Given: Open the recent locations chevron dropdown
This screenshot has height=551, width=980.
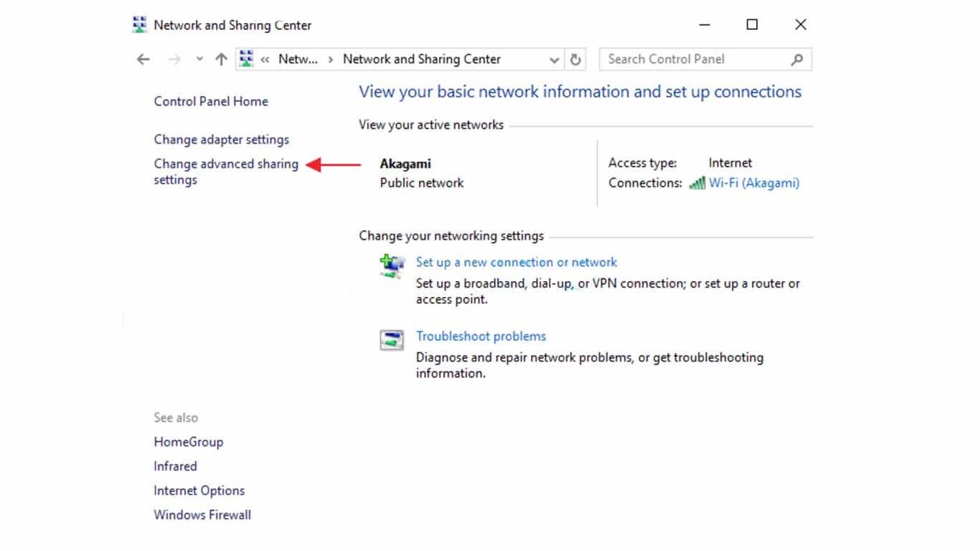Looking at the screenshot, I should click(199, 59).
